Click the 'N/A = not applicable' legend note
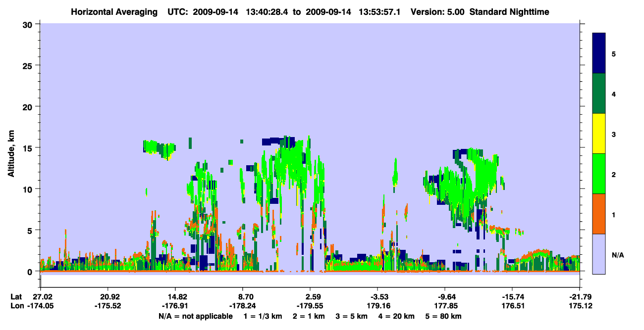Screen dimensions: 644x330 (195, 316)
